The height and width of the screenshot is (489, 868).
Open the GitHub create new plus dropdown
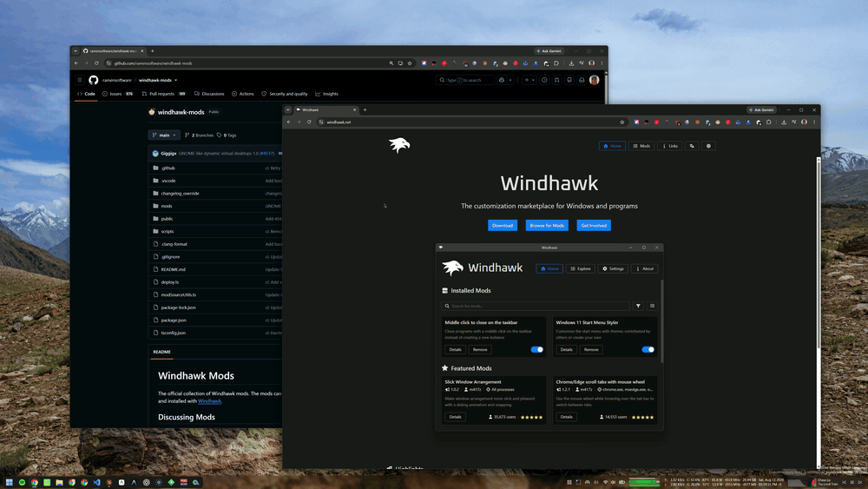pos(529,80)
